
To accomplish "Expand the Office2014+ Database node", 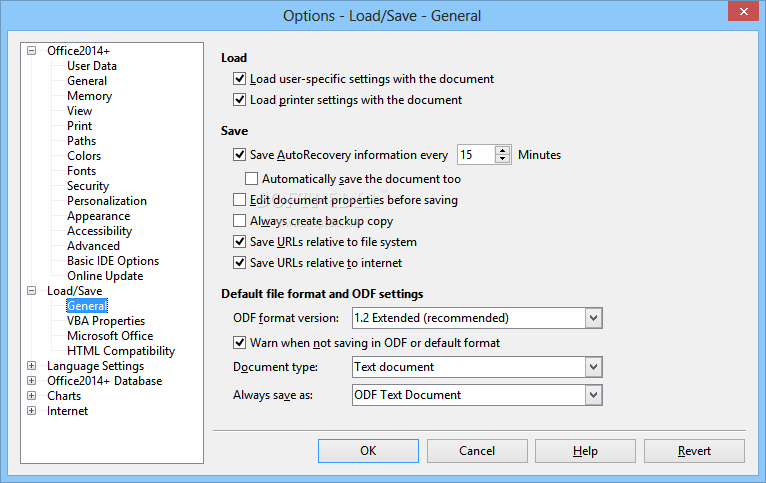I will 32,381.
